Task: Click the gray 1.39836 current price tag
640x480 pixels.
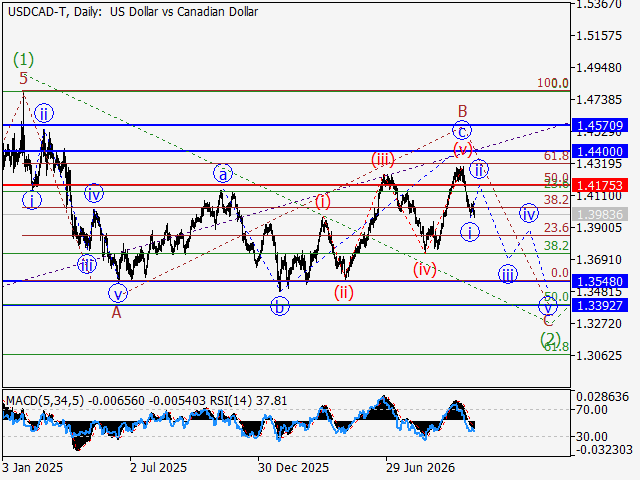Action: point(600,214)
